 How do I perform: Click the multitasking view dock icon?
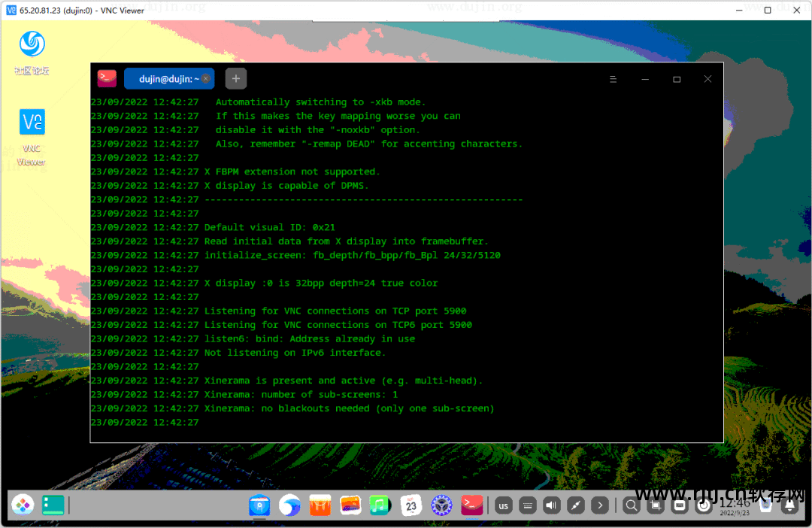[53, 505]
